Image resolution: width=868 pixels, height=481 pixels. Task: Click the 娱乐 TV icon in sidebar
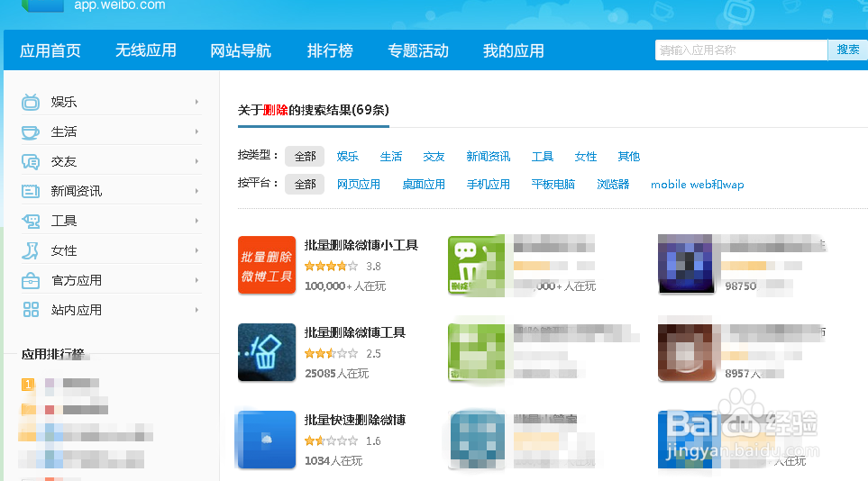31,102
